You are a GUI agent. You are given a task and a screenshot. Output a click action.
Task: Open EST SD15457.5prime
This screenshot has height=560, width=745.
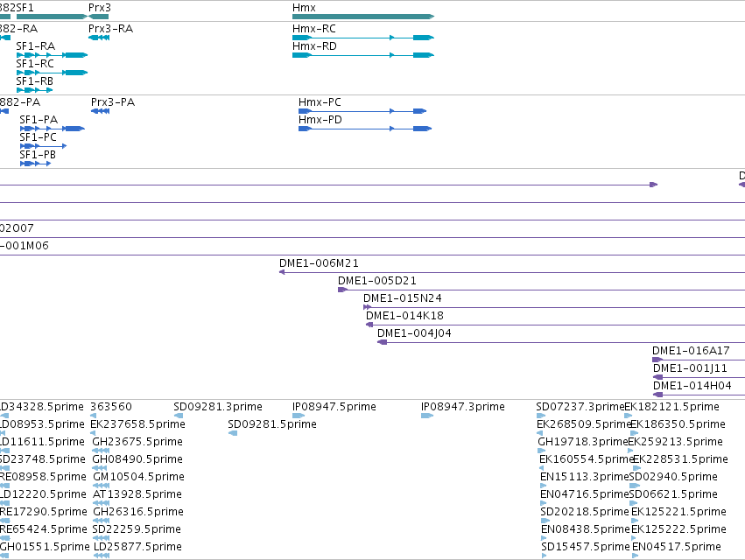click(x=586, y=547)
